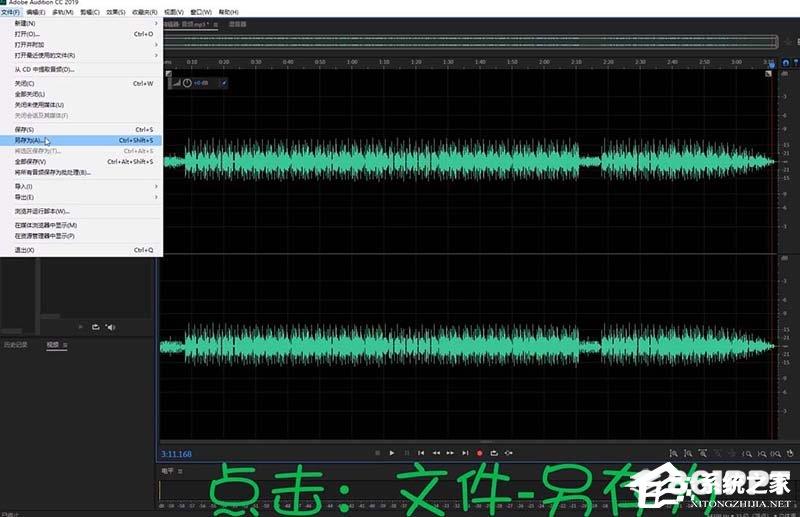Image resolution: width=800 pixels, height=517 pixels.
Task: Choose 退出(X) menu item
Action: coord(82,250)
